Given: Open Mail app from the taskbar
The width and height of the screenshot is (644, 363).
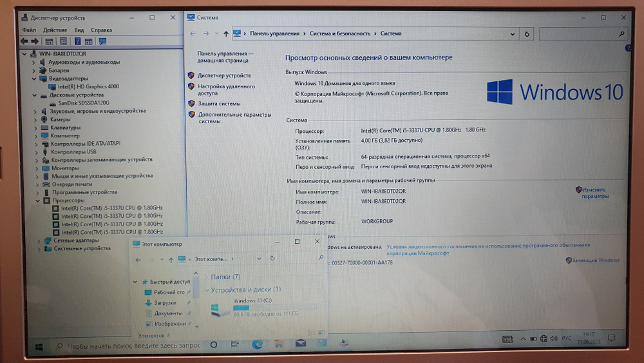Looking at the screenshot, I should 301,343.
